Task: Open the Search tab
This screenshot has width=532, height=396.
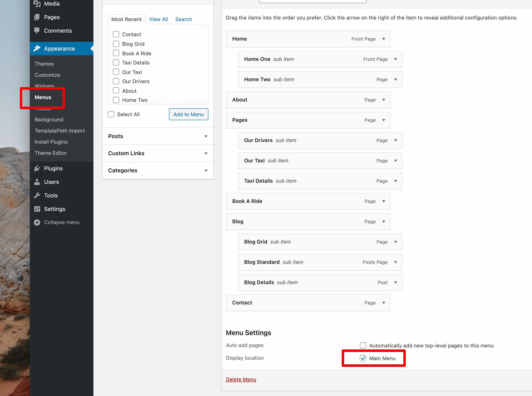Action: pyautogui.click(x=183, y=19)
